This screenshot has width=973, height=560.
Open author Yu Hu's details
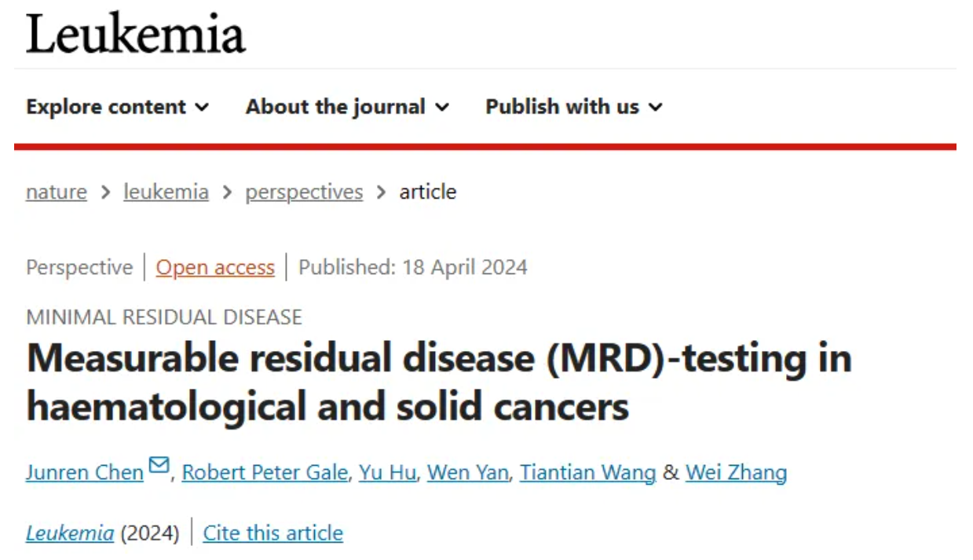[387, 472]
